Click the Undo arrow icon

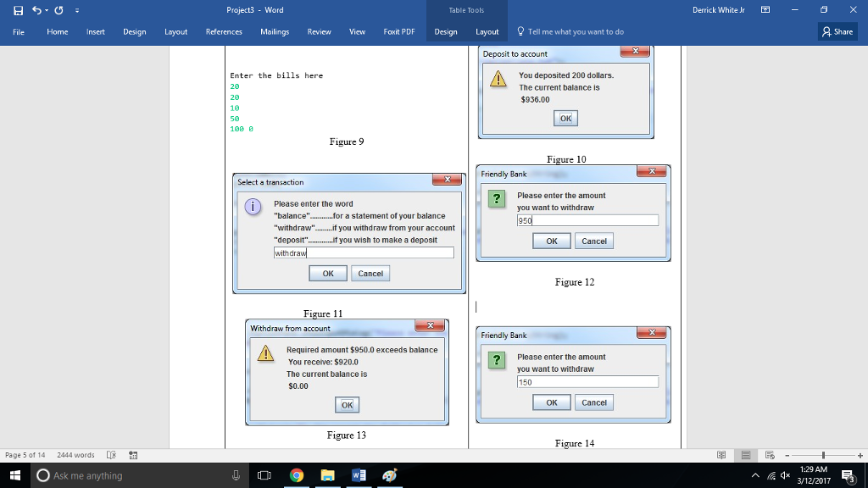pyautogui.click(x=37, y=10)
